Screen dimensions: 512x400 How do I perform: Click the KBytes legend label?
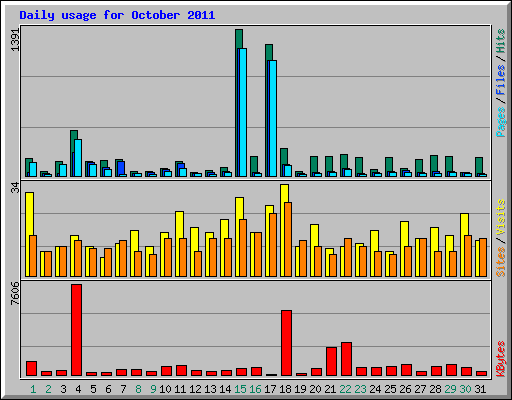[x=501, y=359]
